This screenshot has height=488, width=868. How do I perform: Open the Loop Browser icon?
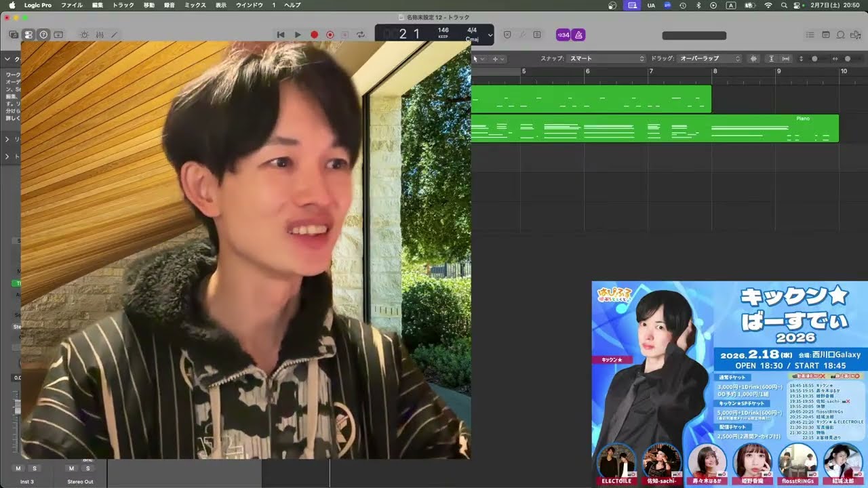(x=840, y=35)
